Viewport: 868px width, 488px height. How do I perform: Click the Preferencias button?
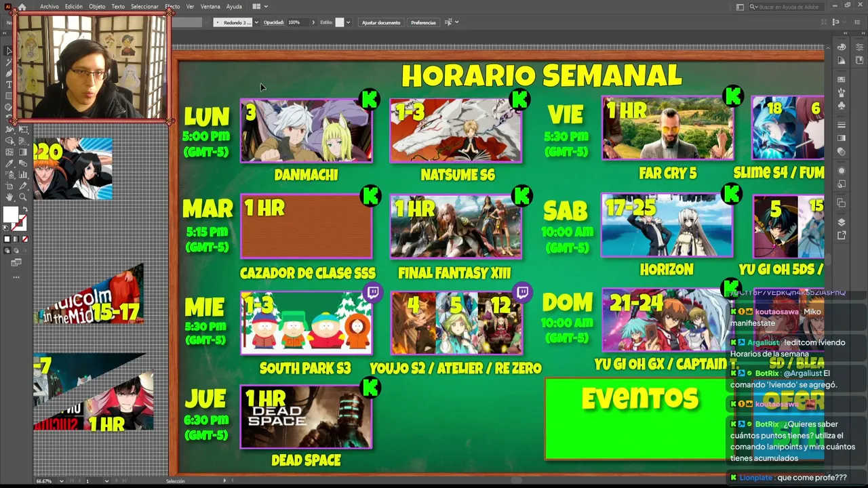pyautogui.click(x=423, y=22)
